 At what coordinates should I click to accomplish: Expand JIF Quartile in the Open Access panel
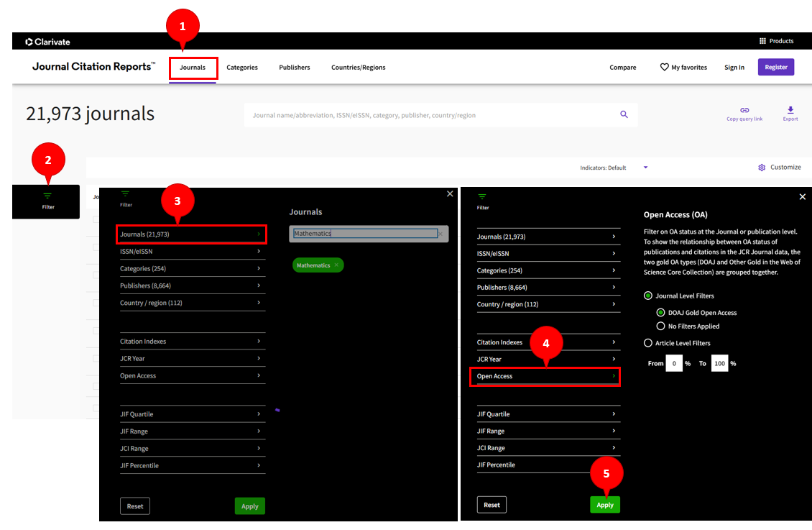(x=548, y=414)
